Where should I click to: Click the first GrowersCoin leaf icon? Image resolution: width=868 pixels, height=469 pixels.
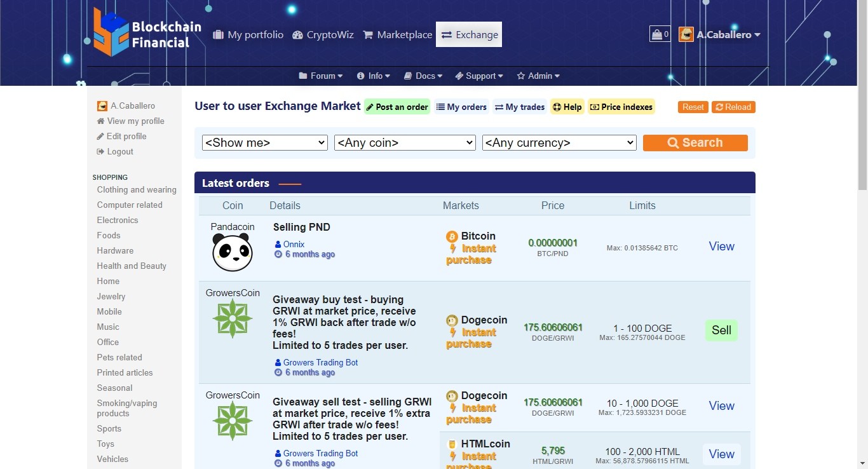233,318
